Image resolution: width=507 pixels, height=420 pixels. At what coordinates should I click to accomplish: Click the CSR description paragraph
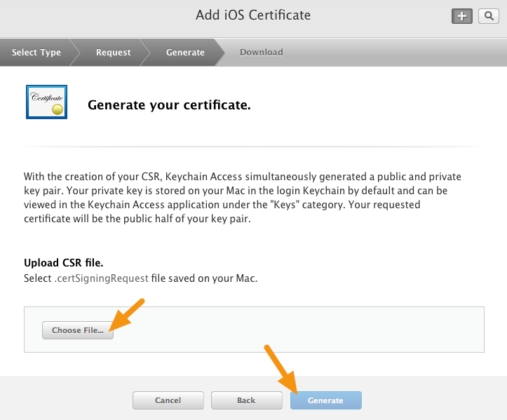(243, 198)
